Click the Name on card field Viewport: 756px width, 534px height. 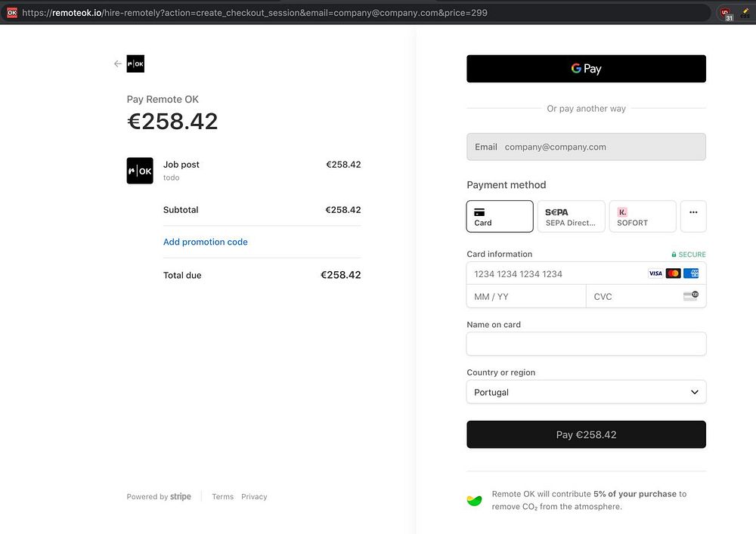pyautogui.click(x=586, y=344)
